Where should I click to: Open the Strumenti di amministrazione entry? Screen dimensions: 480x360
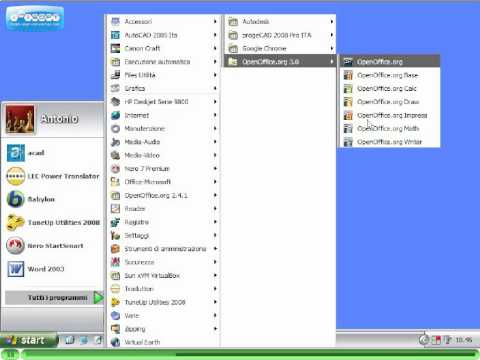click(x=164, y=249)
